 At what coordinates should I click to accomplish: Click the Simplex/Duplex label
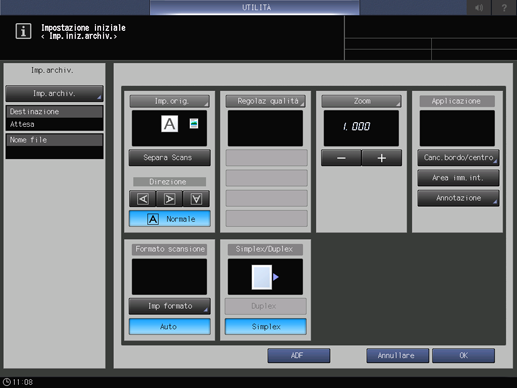tap(266, 249)
